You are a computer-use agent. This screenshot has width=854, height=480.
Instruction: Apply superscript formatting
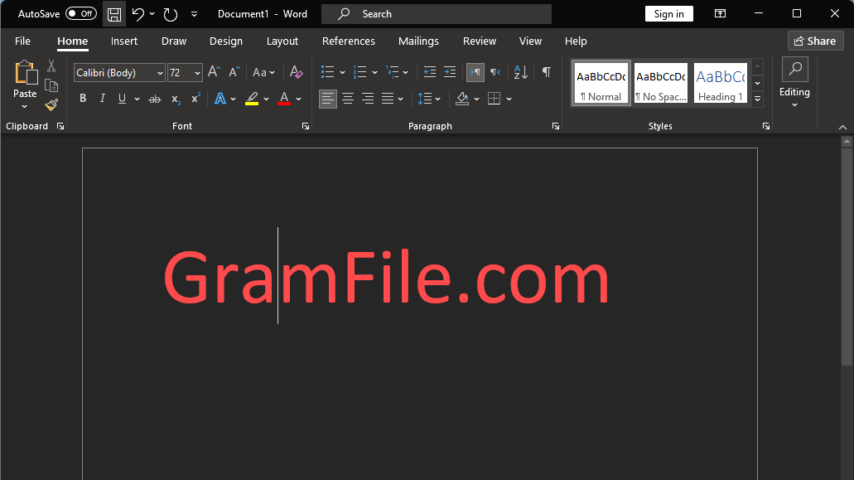195,99
